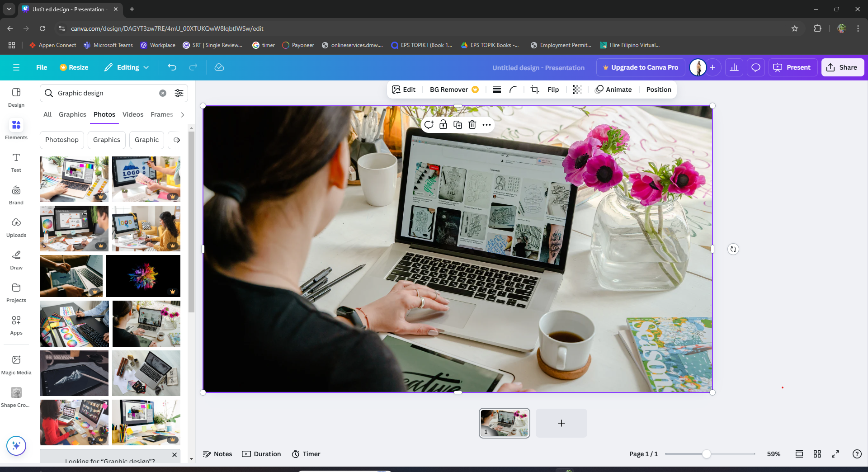Screen dimensions: 868x472
Task: Open the Editing mode dropdown
Action: click(x=127, y=67)
